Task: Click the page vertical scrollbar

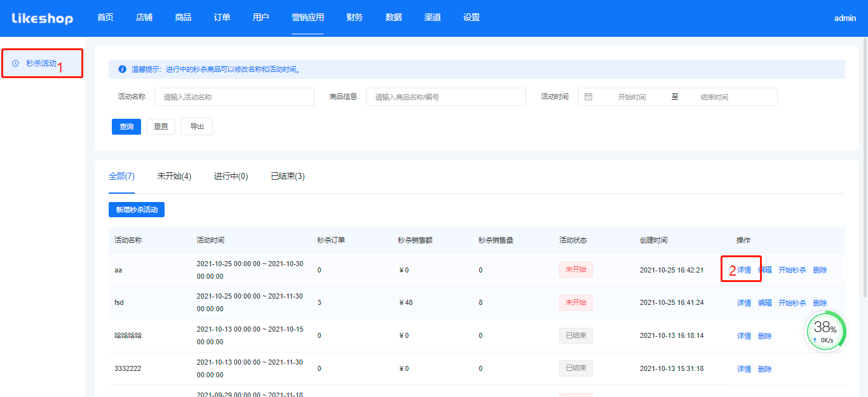Action: pos(865,168)
